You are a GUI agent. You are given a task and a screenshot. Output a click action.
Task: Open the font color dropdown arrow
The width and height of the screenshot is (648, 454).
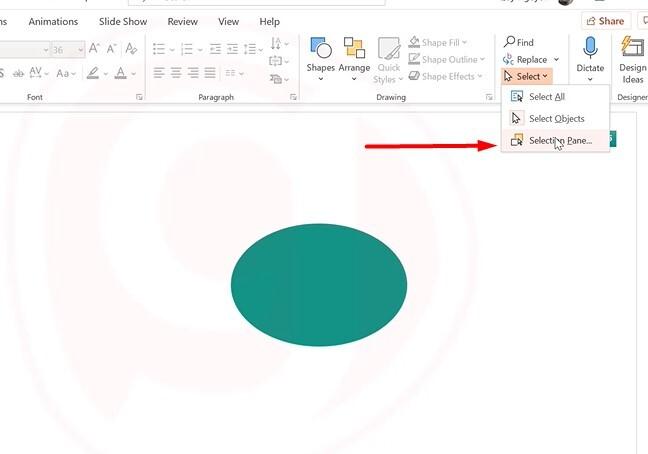tap(133, 74)
